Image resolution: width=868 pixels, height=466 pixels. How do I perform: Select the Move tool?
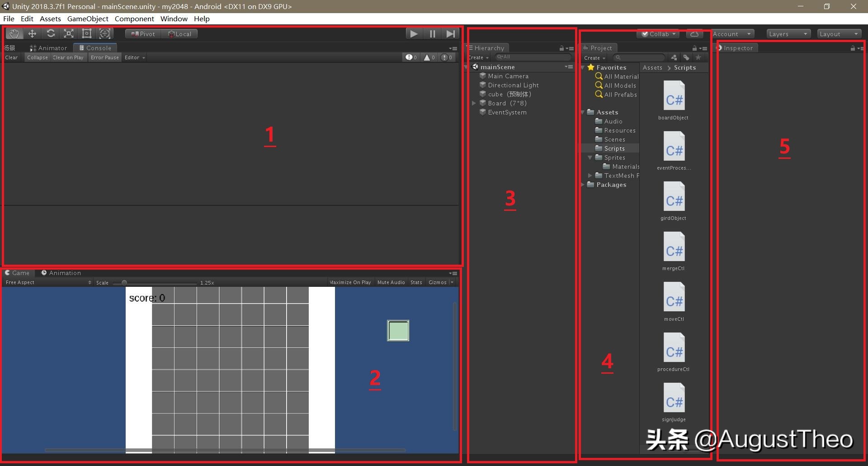click(32, 33)
